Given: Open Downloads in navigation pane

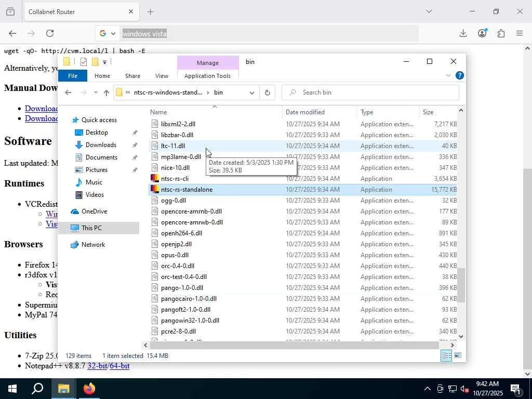Looking at the screenshot, I should tap(101, 145).
